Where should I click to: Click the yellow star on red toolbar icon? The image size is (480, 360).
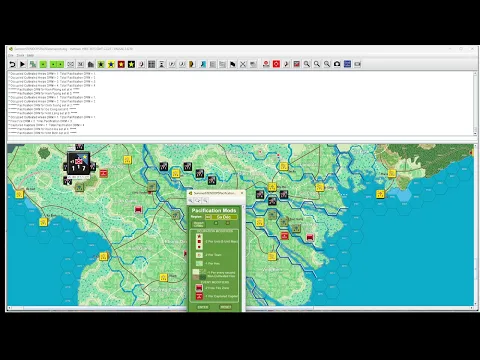(121, 64)
